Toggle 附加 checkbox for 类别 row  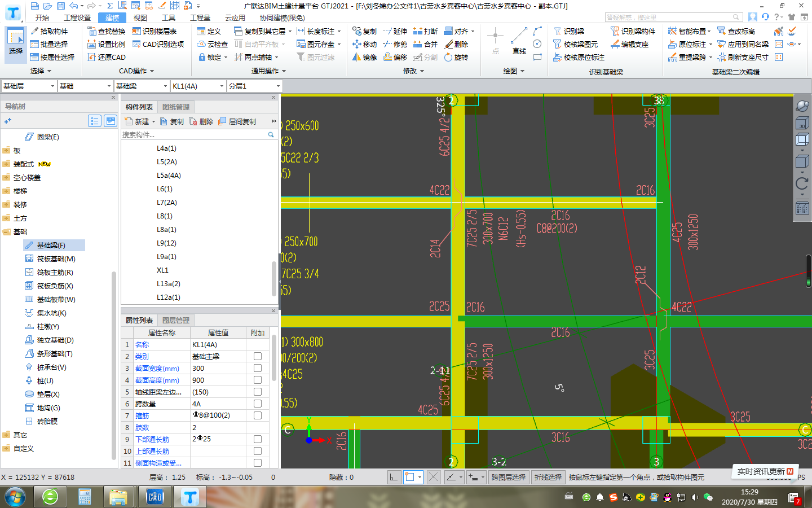(x=258, y=356)
